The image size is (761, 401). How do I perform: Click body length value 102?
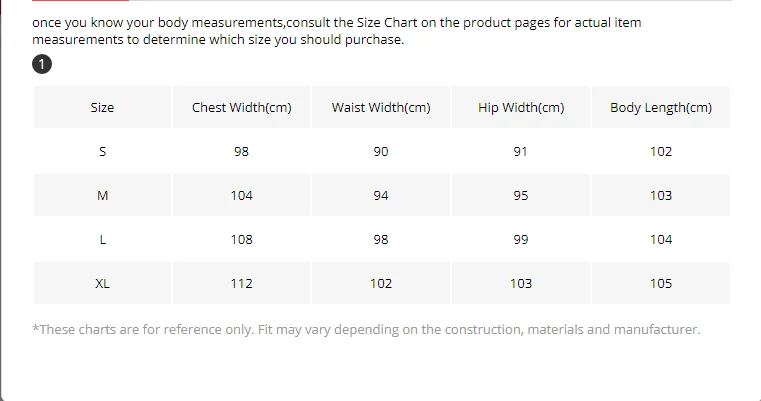tap(661, 151)
